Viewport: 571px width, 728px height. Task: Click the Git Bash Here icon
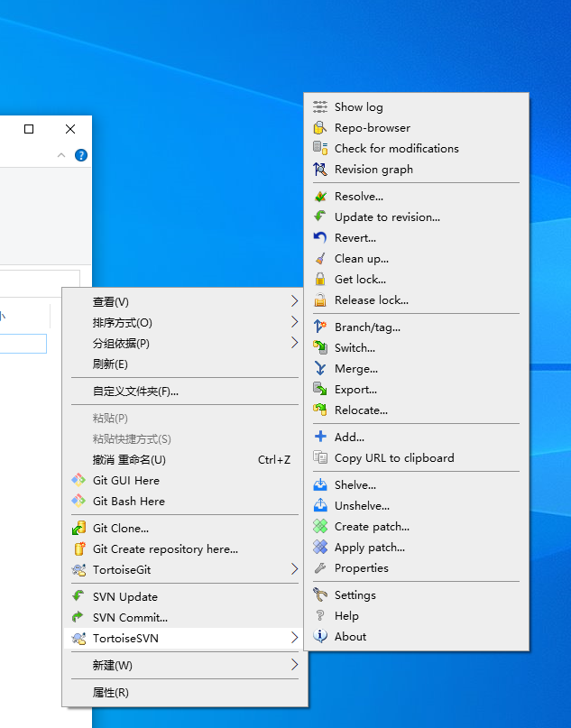coord(78,501)
